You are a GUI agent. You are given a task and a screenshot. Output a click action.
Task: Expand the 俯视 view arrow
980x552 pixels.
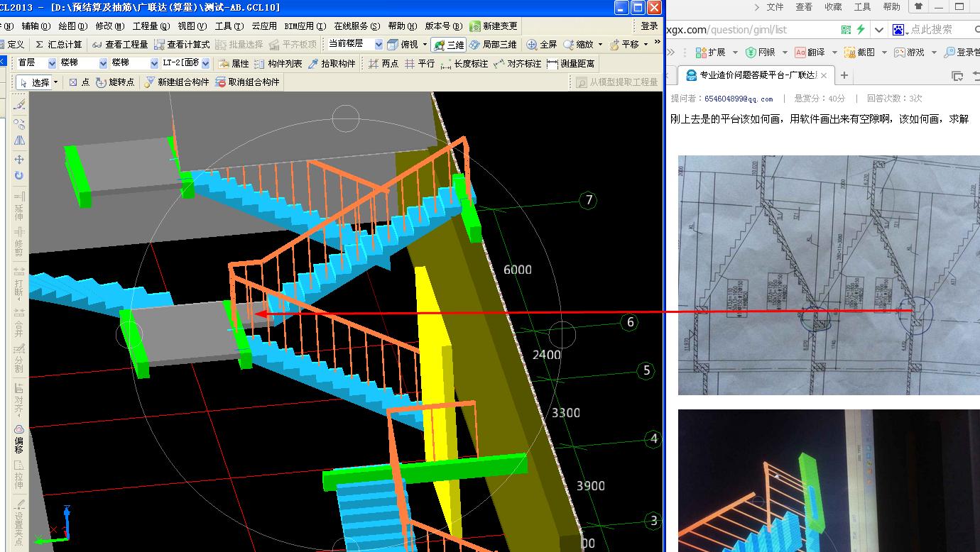425,44
